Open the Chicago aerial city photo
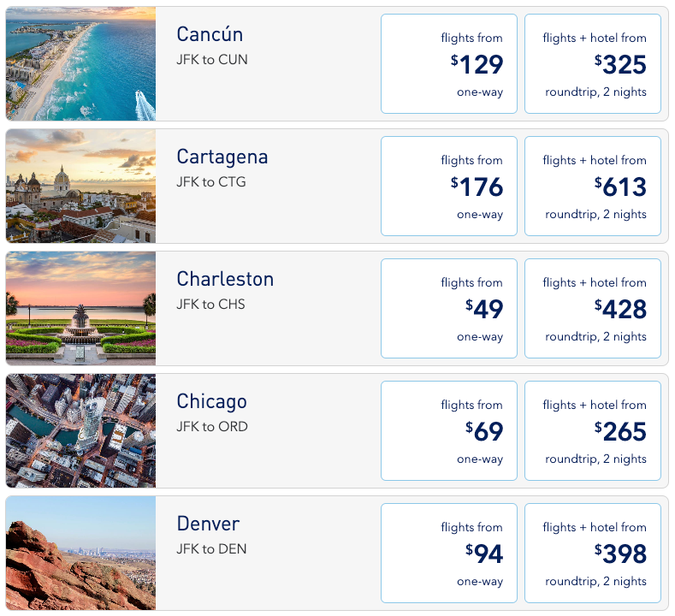 pyautogui.click(x=81, y=430)
